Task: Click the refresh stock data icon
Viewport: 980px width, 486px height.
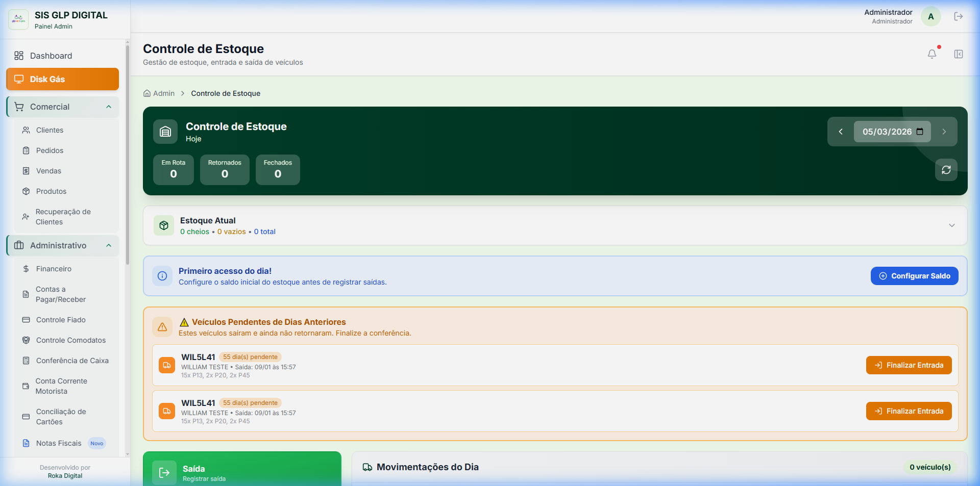Action: [946, 170]
